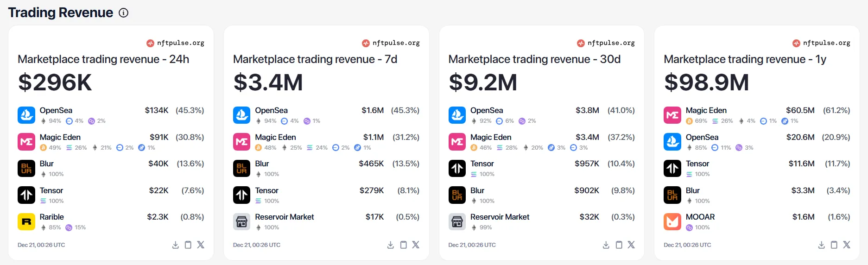
Task: Share the 24h card on X
Action: tap(201, 245)
